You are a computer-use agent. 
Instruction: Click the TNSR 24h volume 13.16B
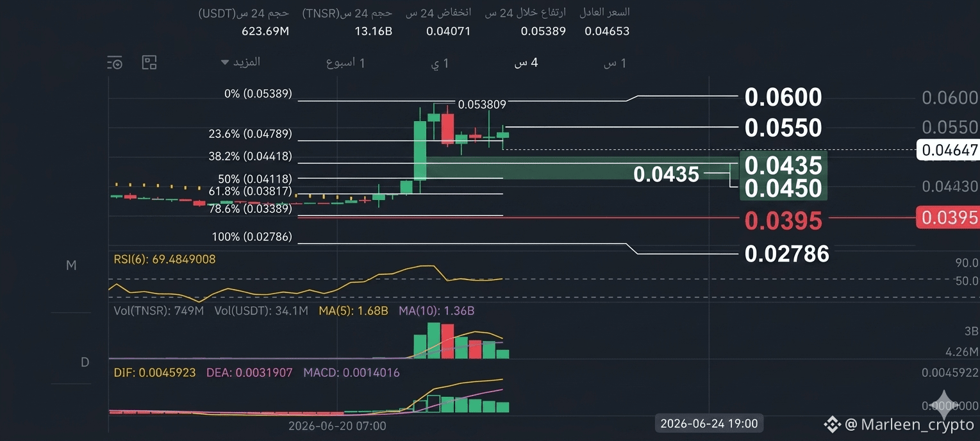pos(373,31)
